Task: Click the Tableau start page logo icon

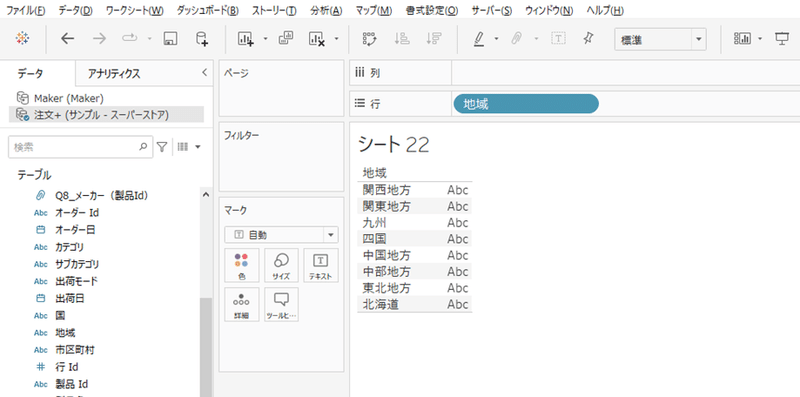Action: click(22, 38)
